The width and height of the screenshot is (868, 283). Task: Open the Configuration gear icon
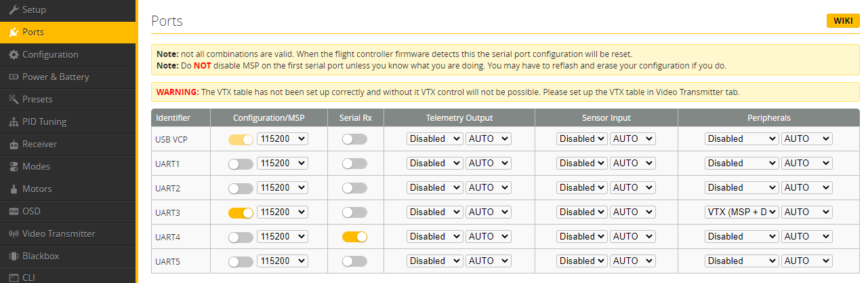(14, 54)
